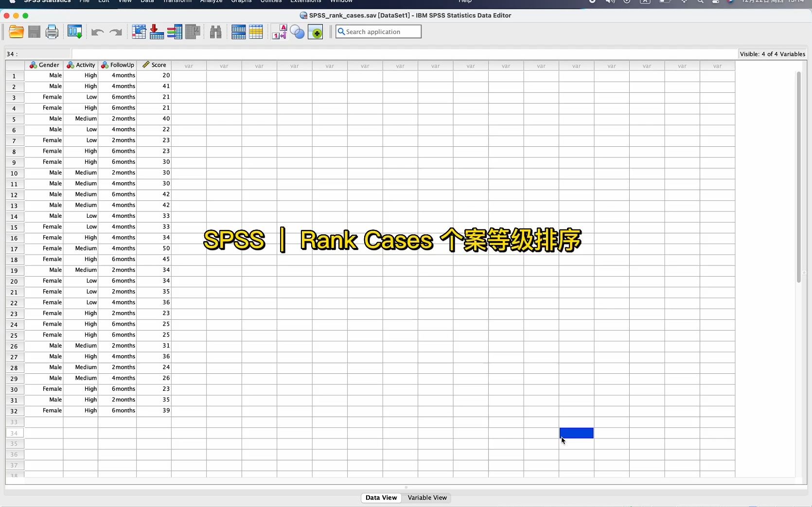Click Score cell 39 in row 32
The width and height of the screenshot is (812, 507).
(154, 410)
